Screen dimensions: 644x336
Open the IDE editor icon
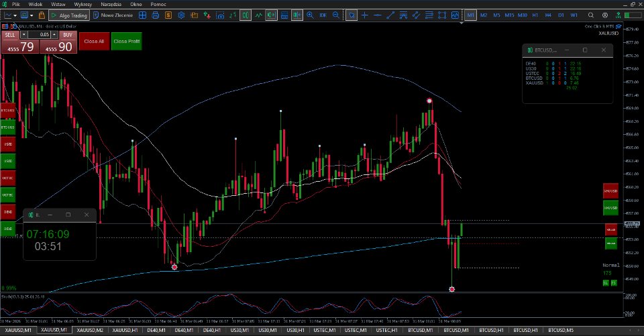[323, 15]
